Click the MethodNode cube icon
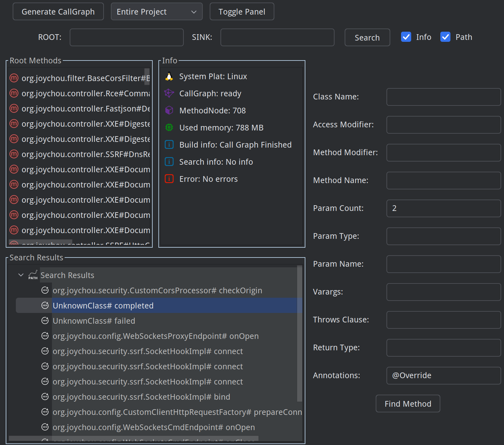Viewport: 504px width, 445px height. 169,111
